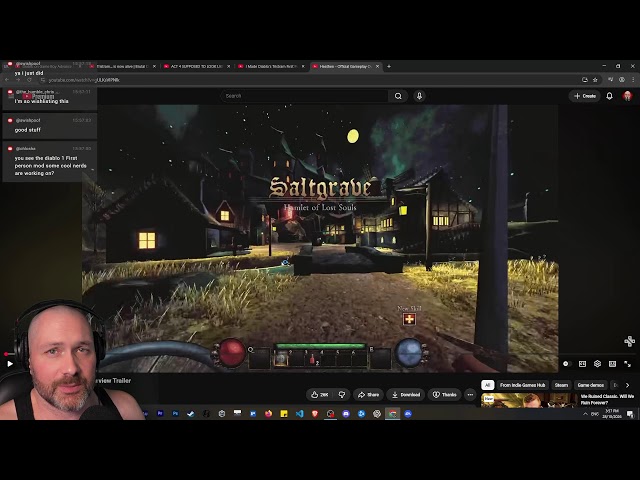This screenshot has width=640, height=480.
Task: Open Discord from the taskbar
Action: [346, 413]
